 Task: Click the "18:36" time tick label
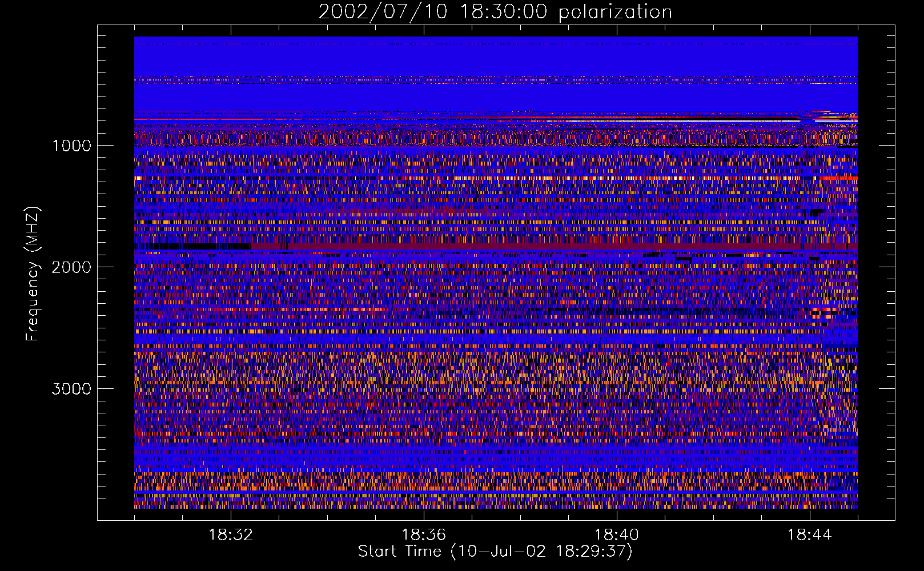[424, 535]
